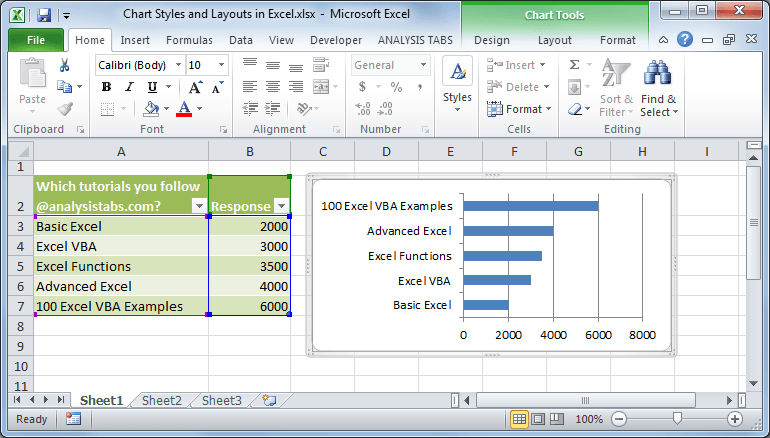
Task: Switch to Sheet2 worksheet
Action: click(162, 401)
